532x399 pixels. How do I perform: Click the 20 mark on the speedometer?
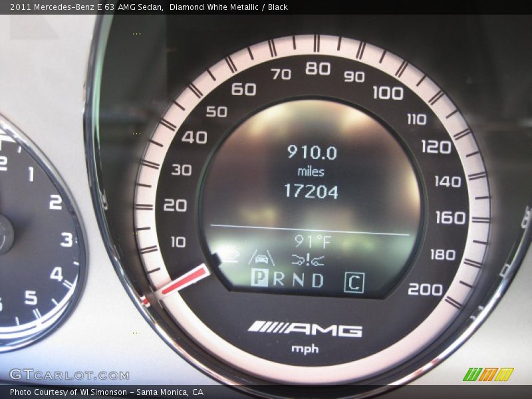[175, 205]
